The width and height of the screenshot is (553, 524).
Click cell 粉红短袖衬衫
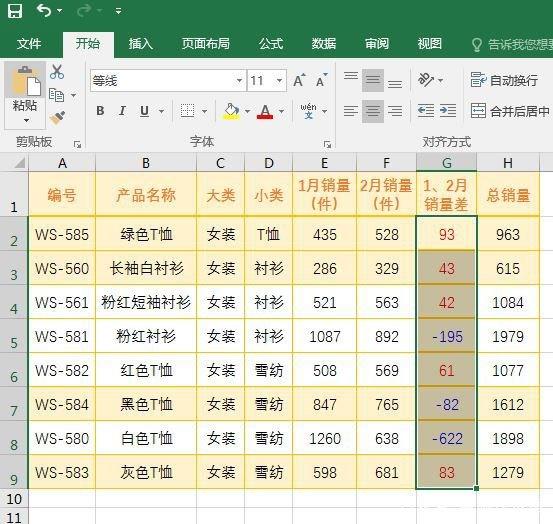click(146, 303)
